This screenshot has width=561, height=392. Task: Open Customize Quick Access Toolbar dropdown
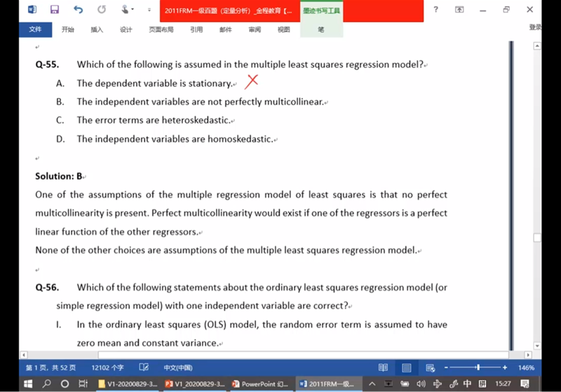click(149, 10)
